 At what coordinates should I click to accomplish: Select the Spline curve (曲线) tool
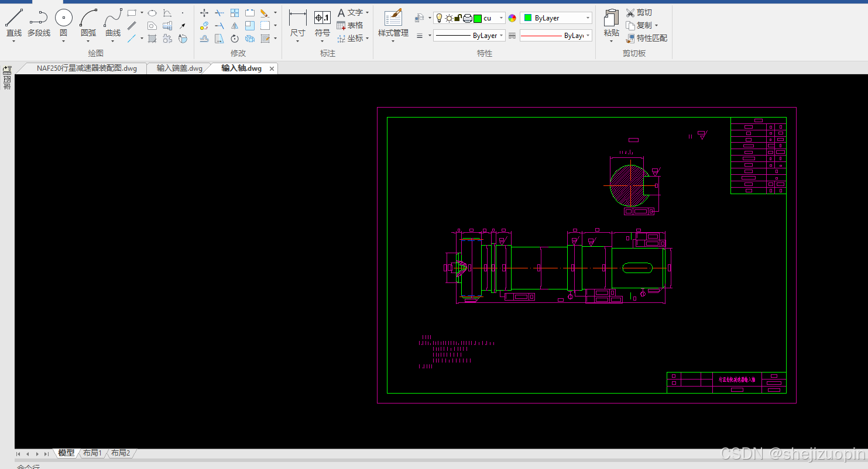pyautogui.click(x=113, y=23)
